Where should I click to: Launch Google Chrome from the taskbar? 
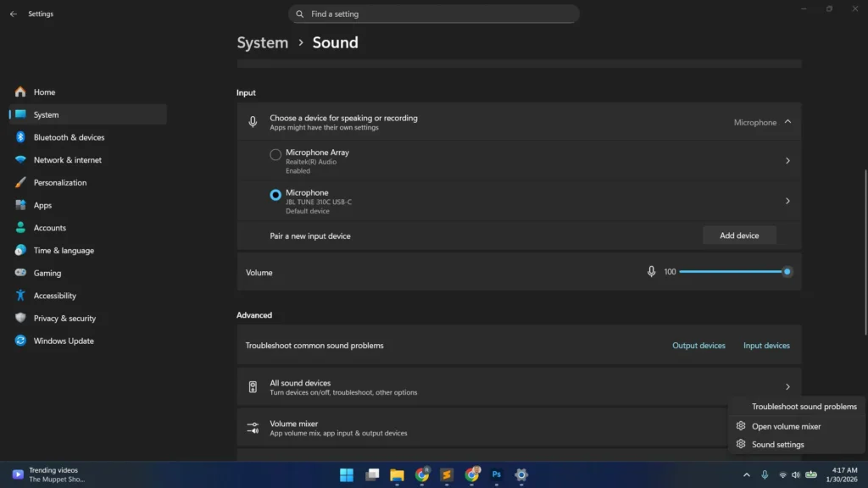pos(421,475)
